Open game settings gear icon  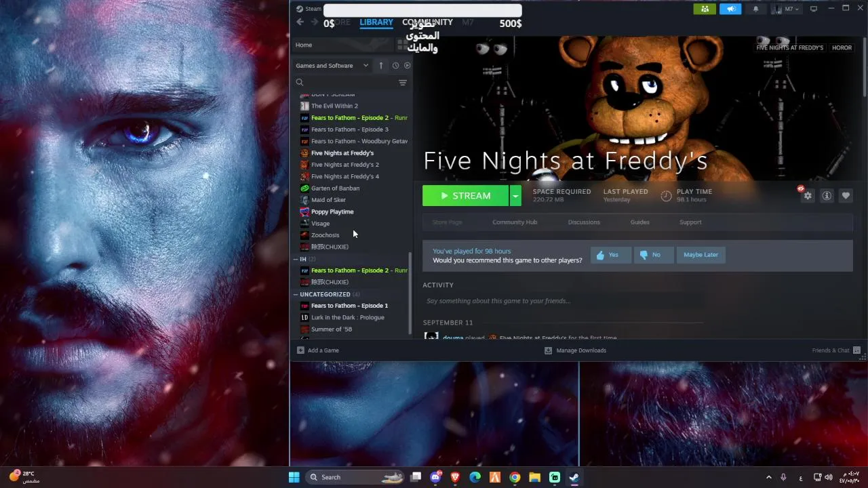tap(807, 196)
